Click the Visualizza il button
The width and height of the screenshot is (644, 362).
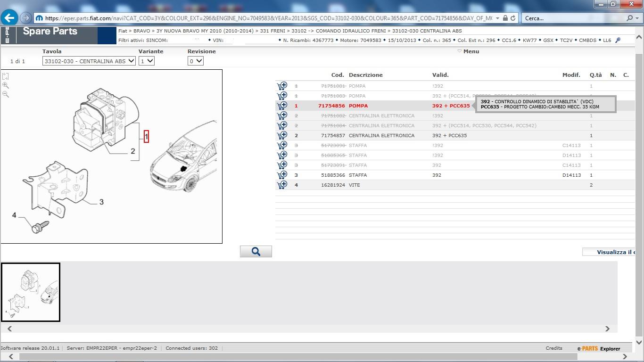pyautogui.click(x=609, y=252)
